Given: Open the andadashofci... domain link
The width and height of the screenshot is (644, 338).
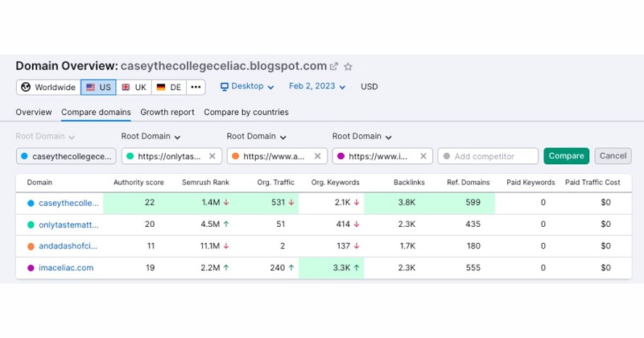Looking at the screenshot, I should [x=68, y=246].
